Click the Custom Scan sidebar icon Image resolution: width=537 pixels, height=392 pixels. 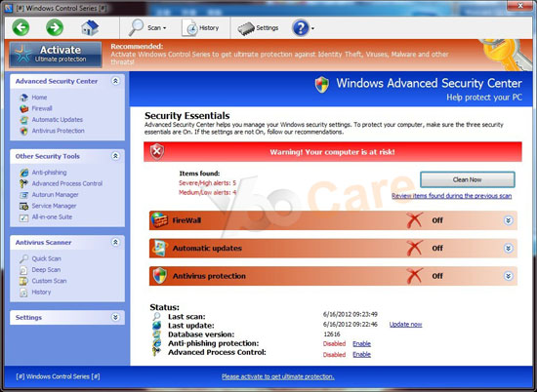tap(23, 281)
